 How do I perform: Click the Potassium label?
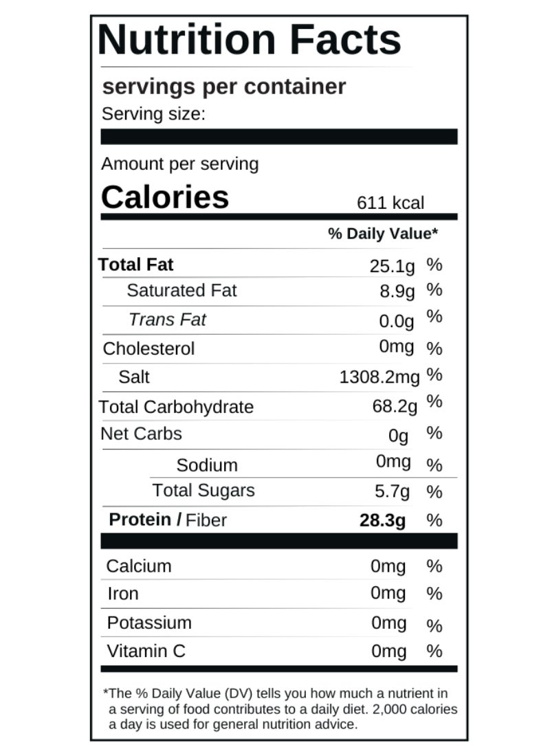tap(149, 623)
